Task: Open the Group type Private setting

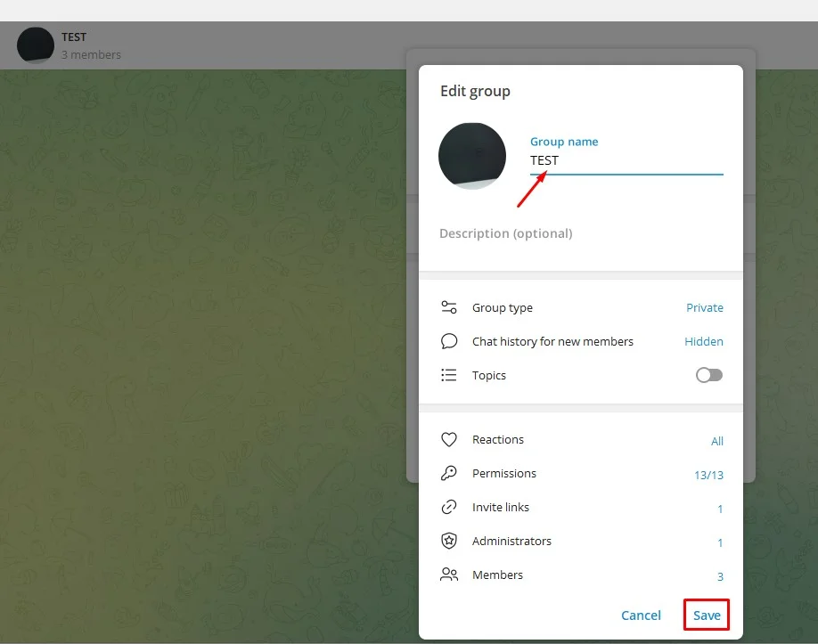Action: (x=579, y=306)
